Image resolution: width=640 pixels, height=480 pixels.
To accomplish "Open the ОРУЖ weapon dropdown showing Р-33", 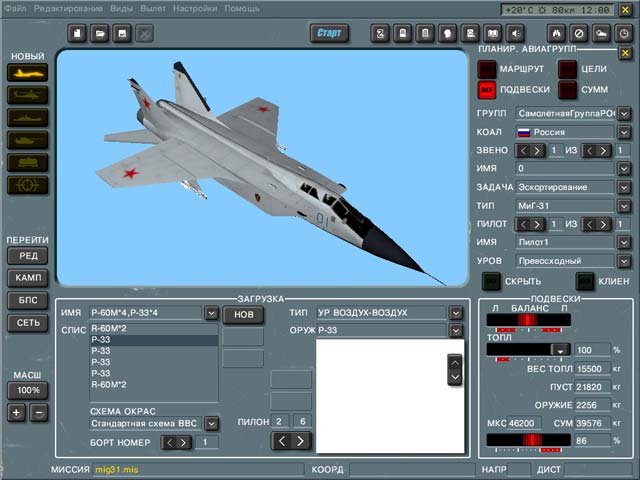I will pos(456,330).
